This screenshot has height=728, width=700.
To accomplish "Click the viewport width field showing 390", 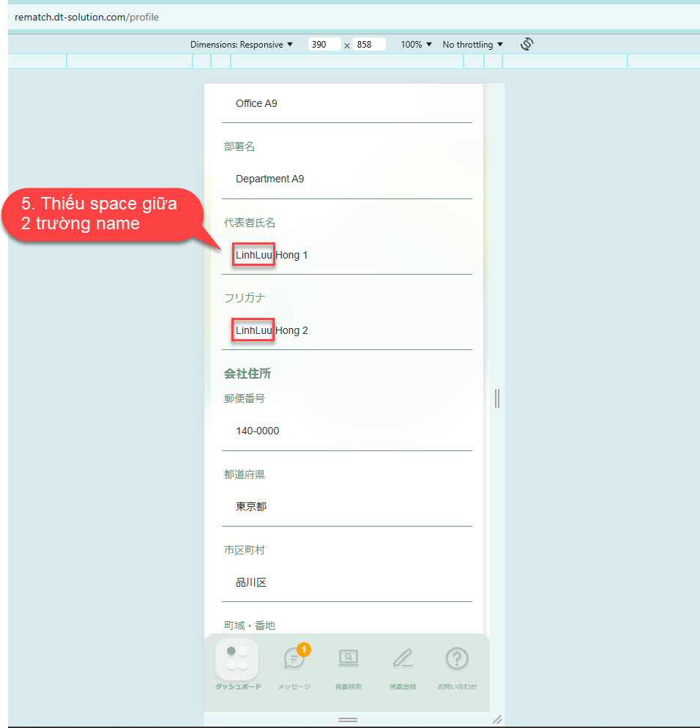I will pyautogui.click(x=324, y=45).
